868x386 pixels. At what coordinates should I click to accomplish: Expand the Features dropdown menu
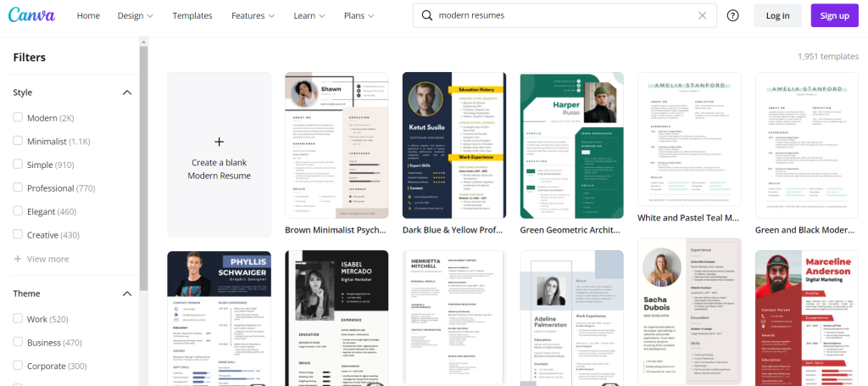[253, 15]
